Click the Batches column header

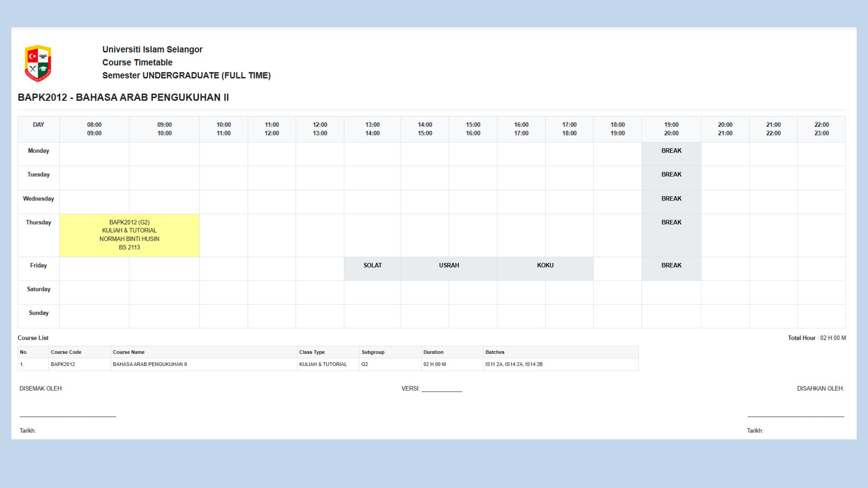click(495, 352)
